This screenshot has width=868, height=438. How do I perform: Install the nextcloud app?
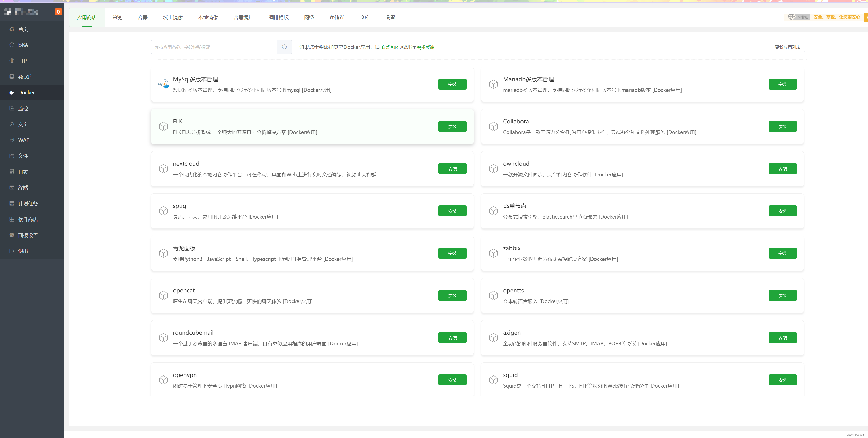tap(452, 169)
